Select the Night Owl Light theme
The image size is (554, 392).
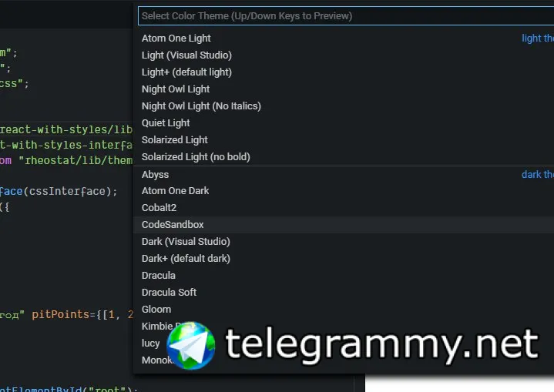tap(344, 89)
